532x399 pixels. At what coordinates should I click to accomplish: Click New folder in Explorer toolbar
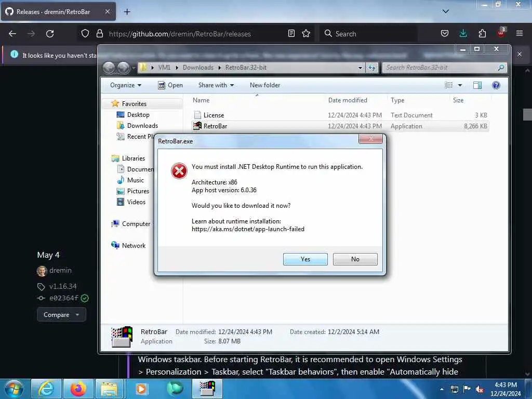point(265,85)
